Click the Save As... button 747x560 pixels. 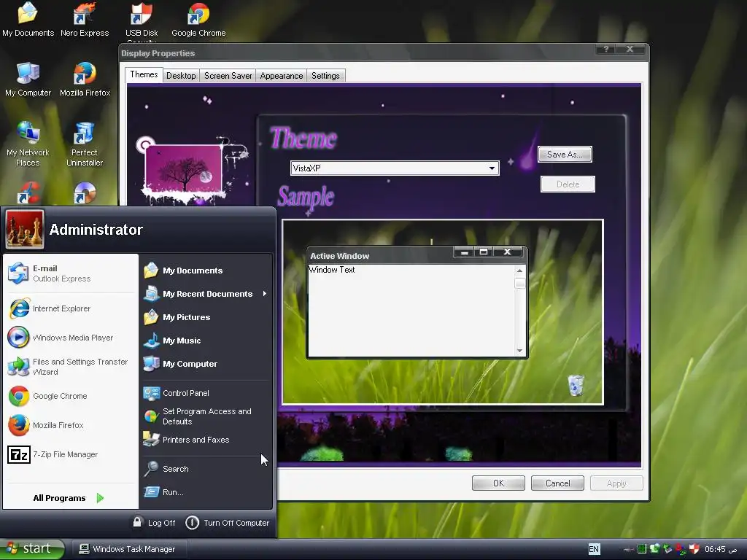tap(565, 155)
